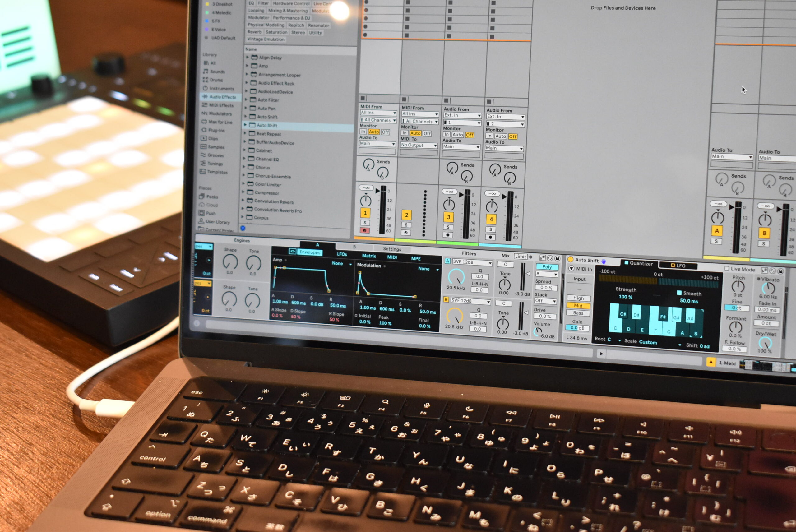Toggle Vibrato on
The image size is (796, 532).
[x=759, y=279]
